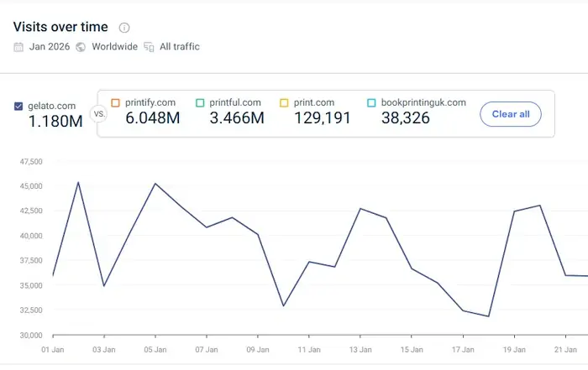Open the Worldwide country filter
The image size is (588, 370).
pos(114,47)
